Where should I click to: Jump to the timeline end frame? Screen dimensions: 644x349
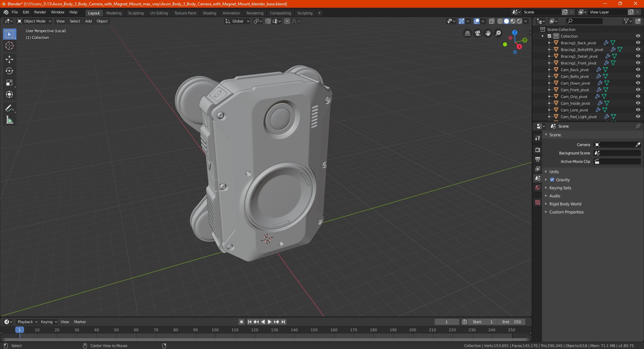[x=283, y=322]
